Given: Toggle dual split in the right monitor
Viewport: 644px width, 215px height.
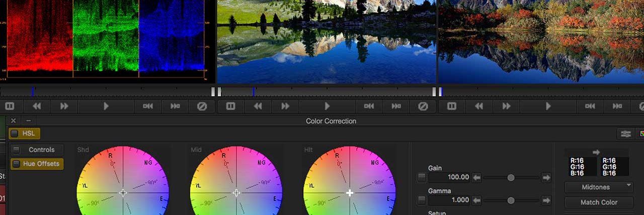Looking at the screenshot, I should pos(452,106).
